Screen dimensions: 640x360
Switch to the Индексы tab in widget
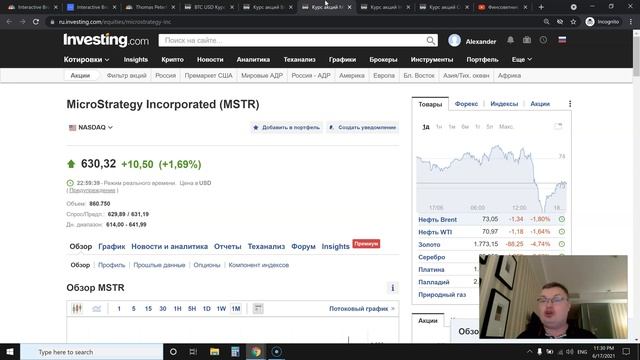click(x=504, y=104)
